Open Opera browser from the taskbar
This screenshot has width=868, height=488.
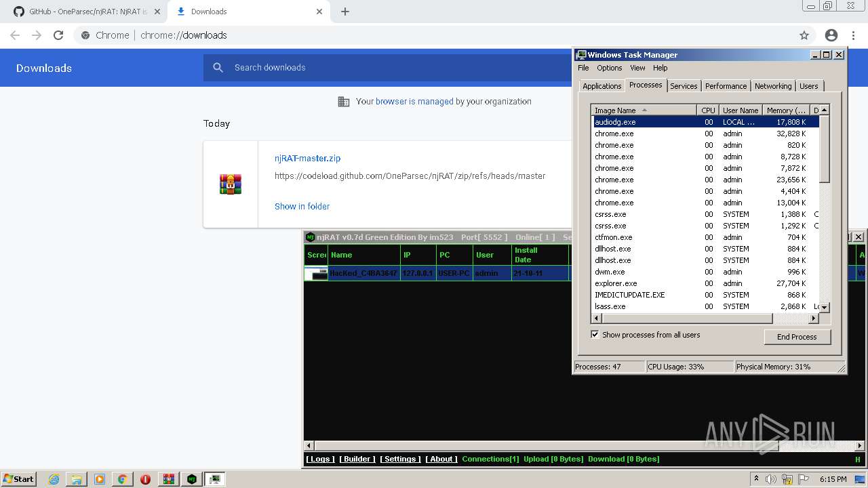coord(145,479)
